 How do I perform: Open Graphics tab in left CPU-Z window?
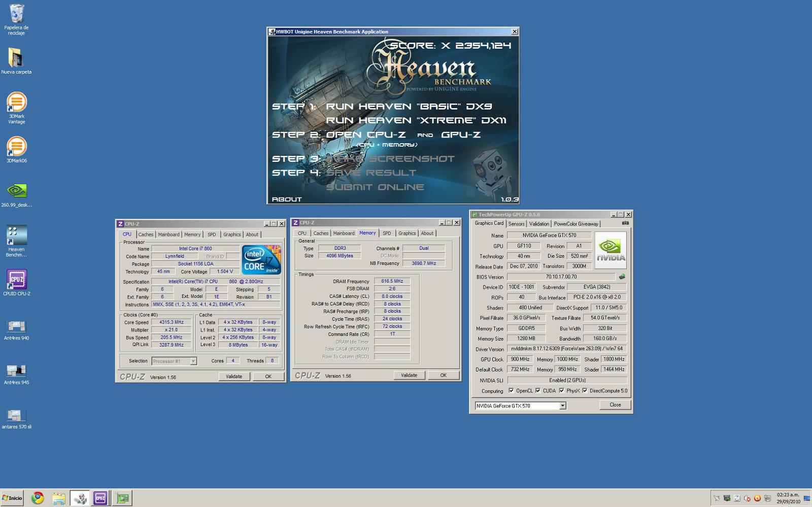click(x=232, y=234)
